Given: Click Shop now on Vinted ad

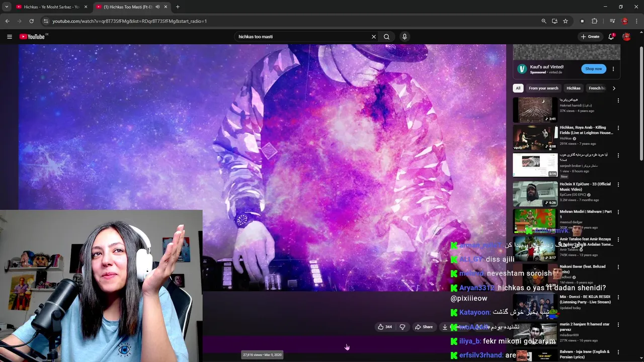Looking at the screenshot, I should [594, 69].
